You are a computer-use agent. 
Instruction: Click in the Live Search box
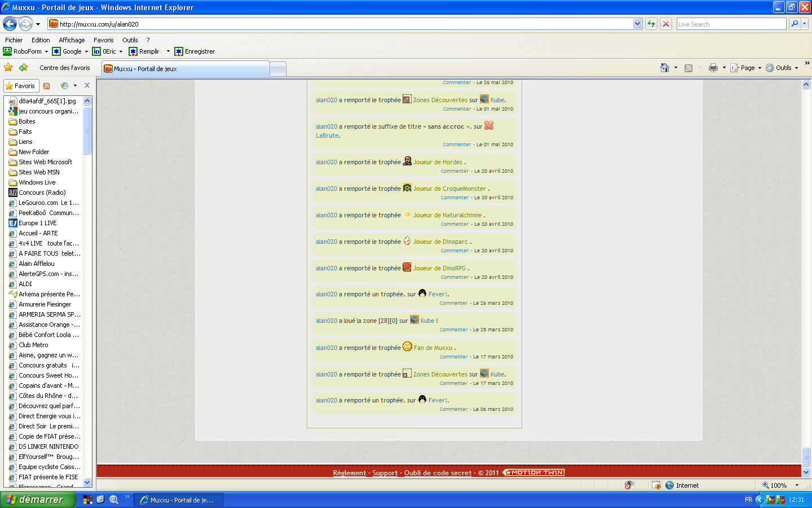[731, 24]
